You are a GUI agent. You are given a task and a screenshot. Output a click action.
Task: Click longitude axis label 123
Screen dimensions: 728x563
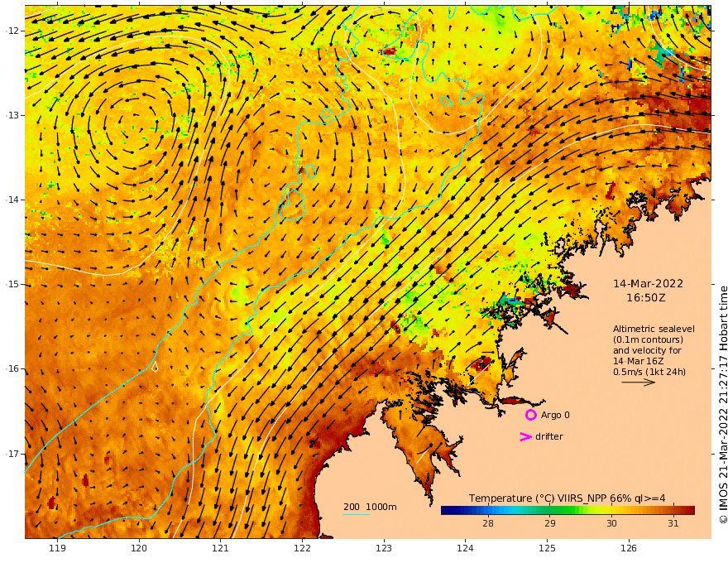(x=384, y=549)
